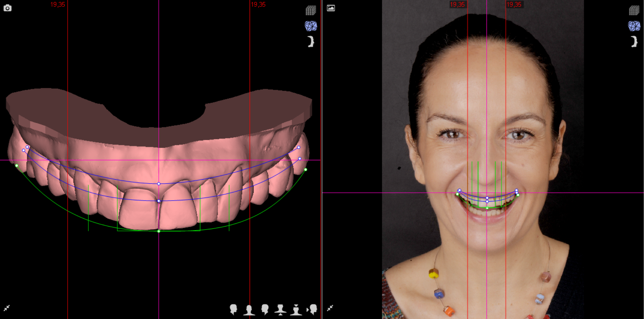Screen dimensions: 644x319
Task: Click the face profile icon in photo panel
Action: click(x=634, y=41)
